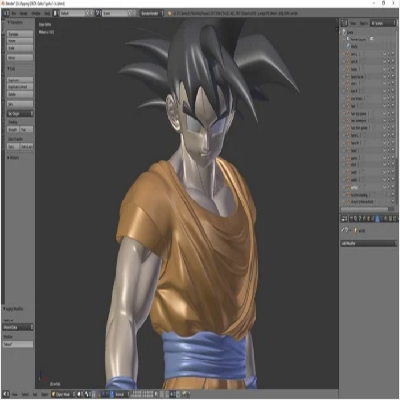Select the hair object in outliner
The image size is (400, 400).
point(353,106)
